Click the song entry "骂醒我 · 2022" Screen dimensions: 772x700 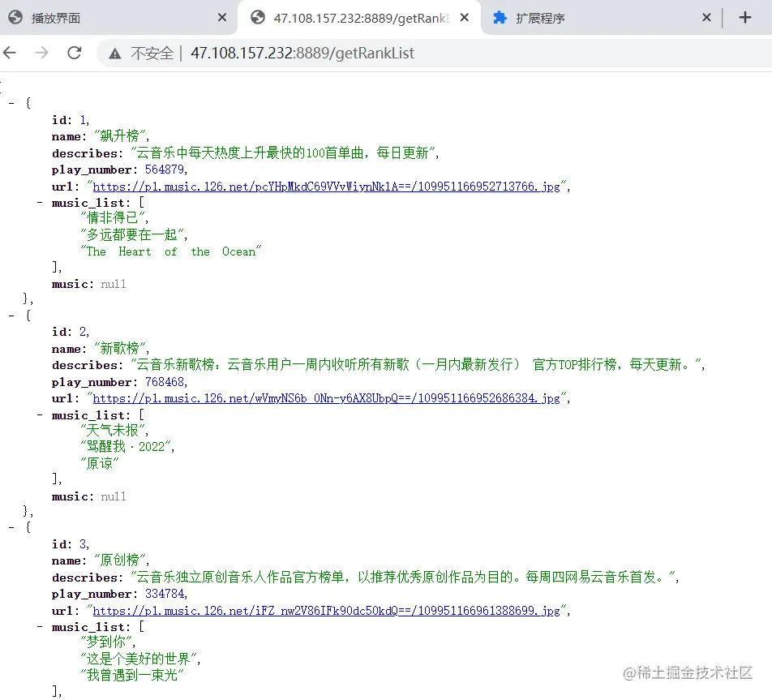[126, 446]
